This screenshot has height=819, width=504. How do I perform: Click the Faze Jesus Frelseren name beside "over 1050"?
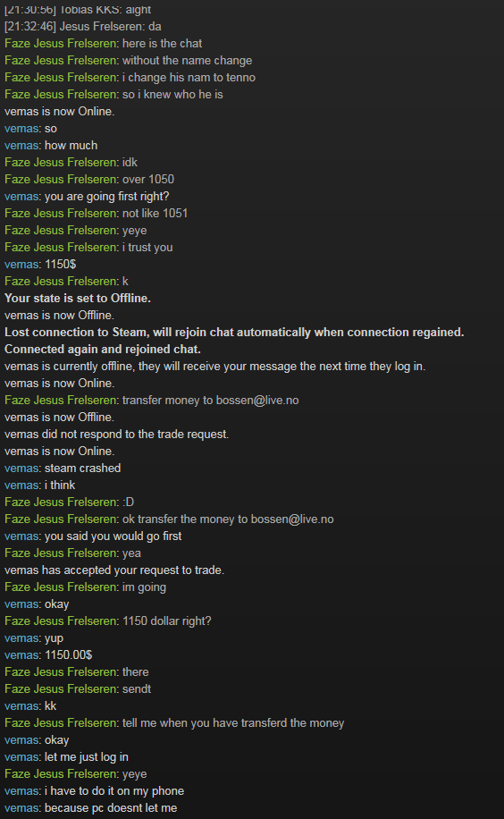click(x=61, y=179)
